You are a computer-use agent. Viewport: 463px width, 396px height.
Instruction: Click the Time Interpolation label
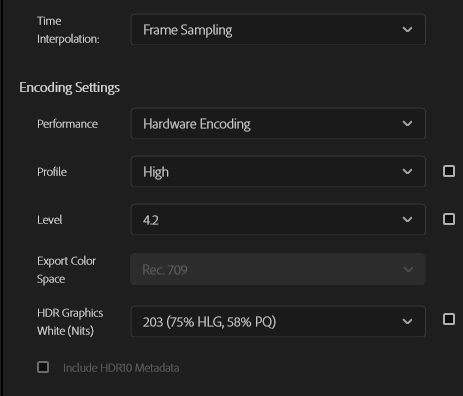(x=68, y=30)
